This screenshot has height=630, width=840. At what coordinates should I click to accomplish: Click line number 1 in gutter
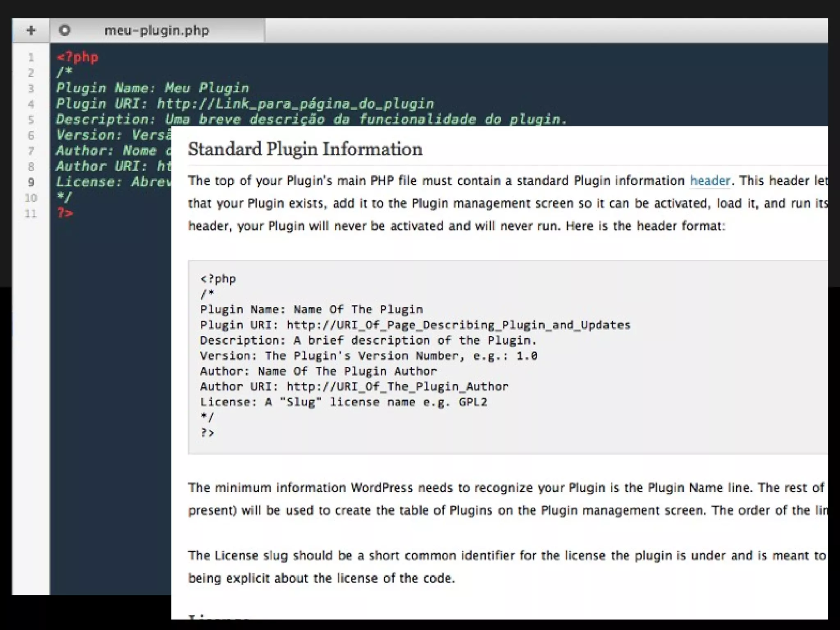(x=31, y=57)
